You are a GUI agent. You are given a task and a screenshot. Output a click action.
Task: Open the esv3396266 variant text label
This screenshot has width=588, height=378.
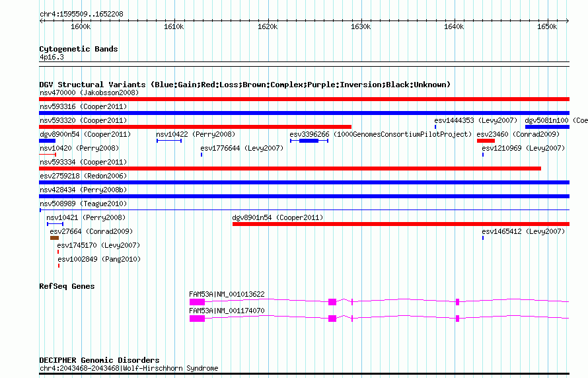381,134
